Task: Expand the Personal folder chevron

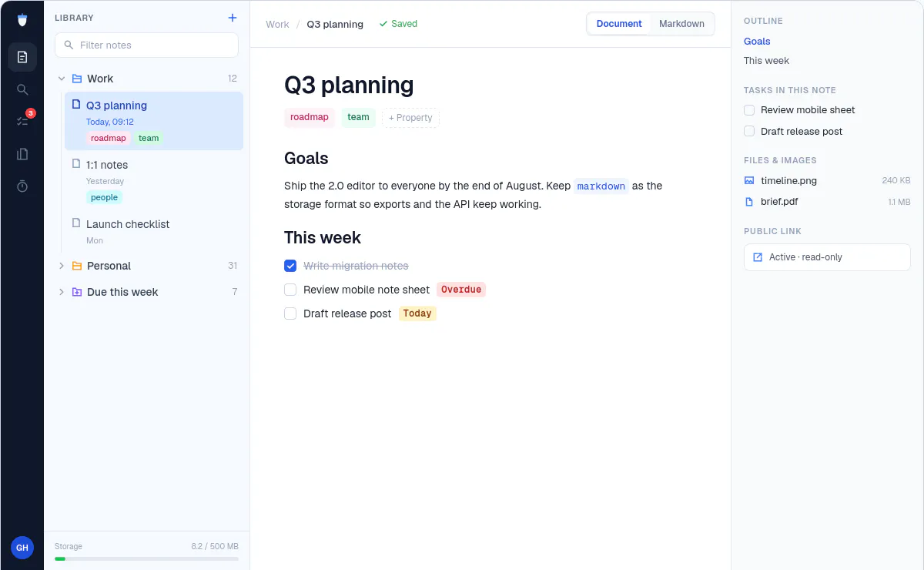Action: (62, 266)
